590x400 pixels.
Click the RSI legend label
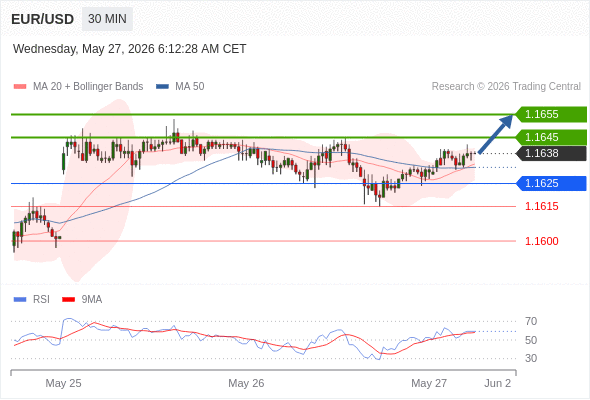(41, 300)
